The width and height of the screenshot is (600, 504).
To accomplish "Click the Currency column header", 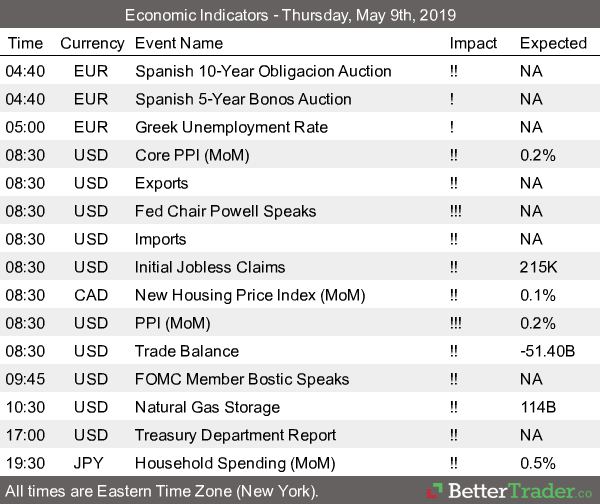I will (92, 43).
